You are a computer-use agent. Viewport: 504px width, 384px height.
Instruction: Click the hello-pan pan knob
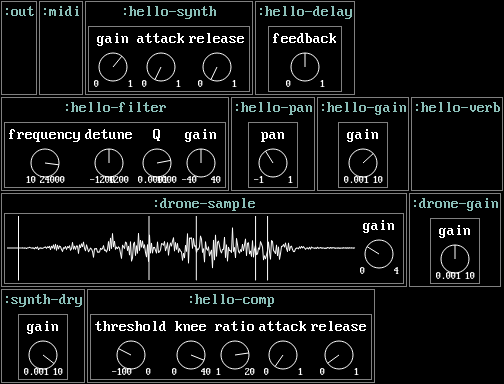(x=273, y=163)
